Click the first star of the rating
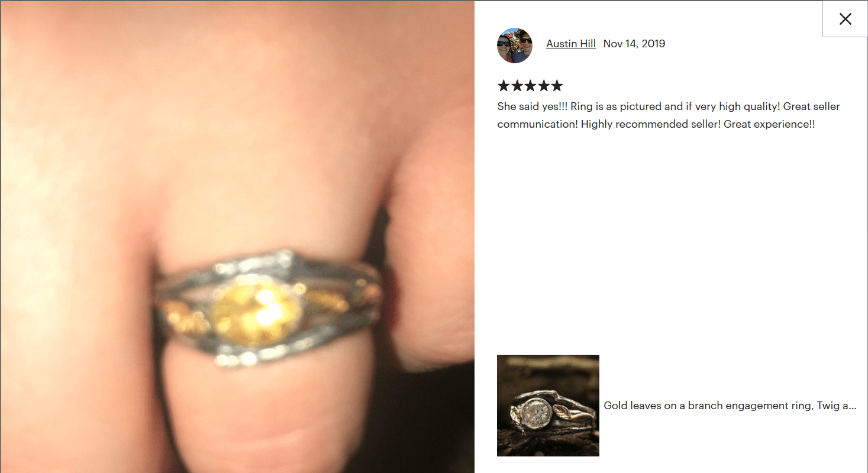868x473 pixels. [504, 86]
